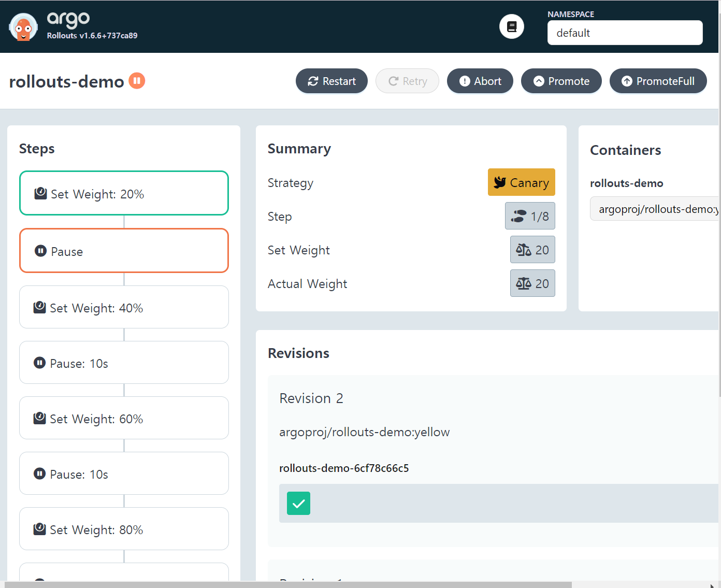Select the Set Weight: 20% step
721x588 pixels.
tap(124, 193)
